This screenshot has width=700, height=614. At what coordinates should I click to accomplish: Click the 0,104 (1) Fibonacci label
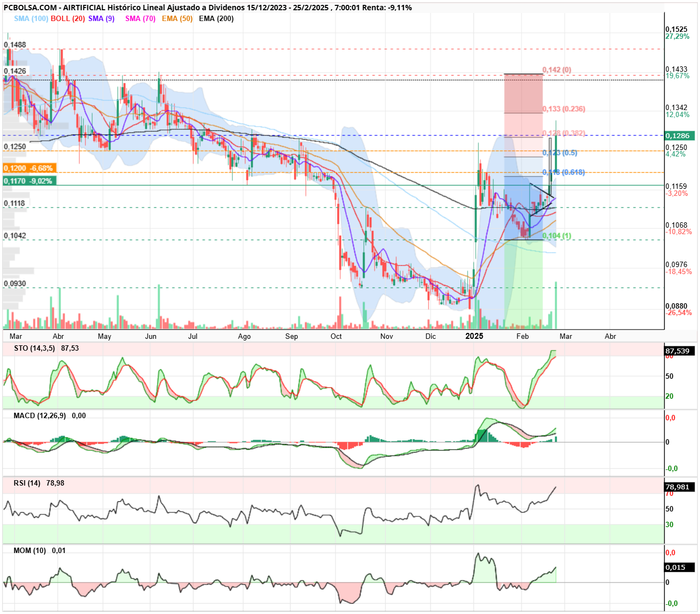coord(557,236)
